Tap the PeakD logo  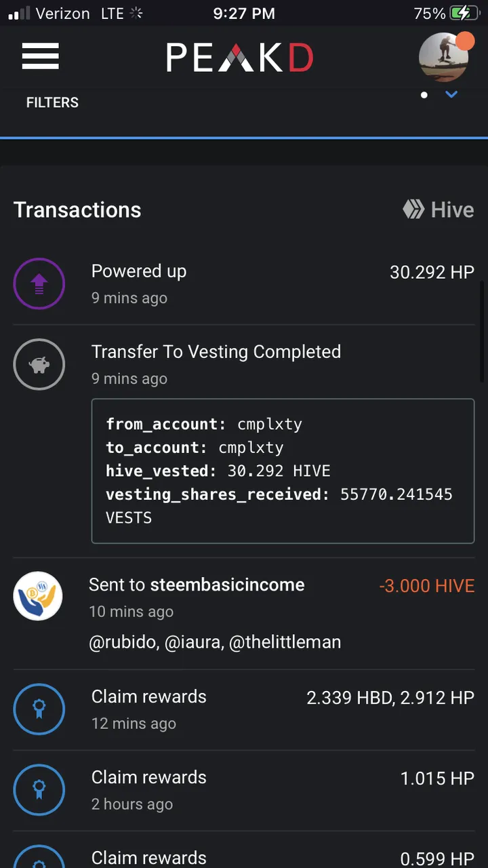point(240,58)
